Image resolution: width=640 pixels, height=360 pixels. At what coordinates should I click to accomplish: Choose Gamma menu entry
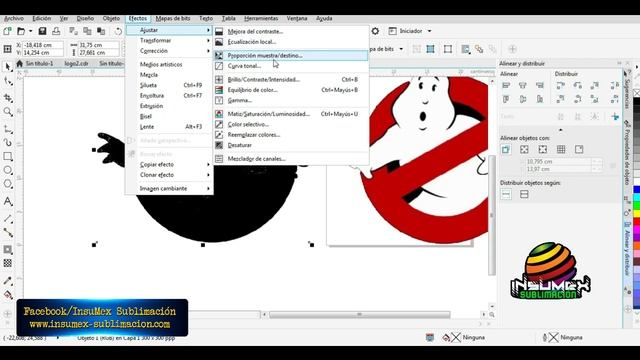pyautogui.click(x=291, y=100)
